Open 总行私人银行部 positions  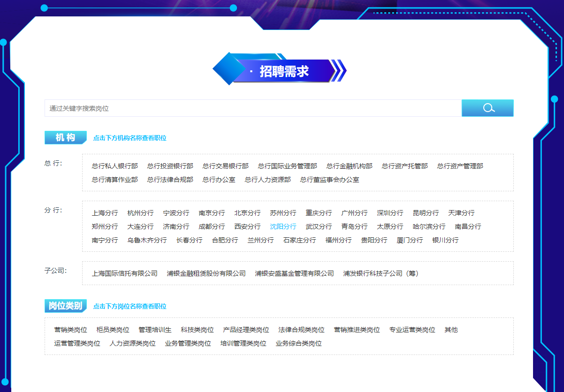click(115, 166)
